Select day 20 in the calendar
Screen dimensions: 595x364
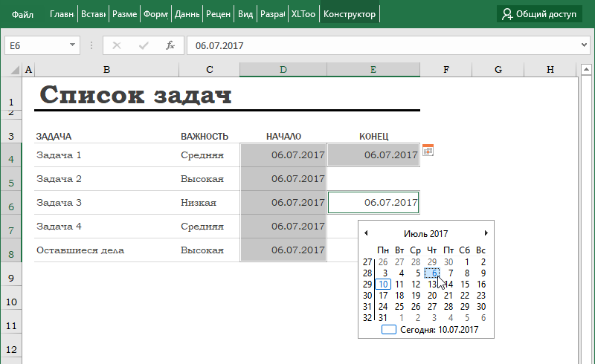pos(432,296)
